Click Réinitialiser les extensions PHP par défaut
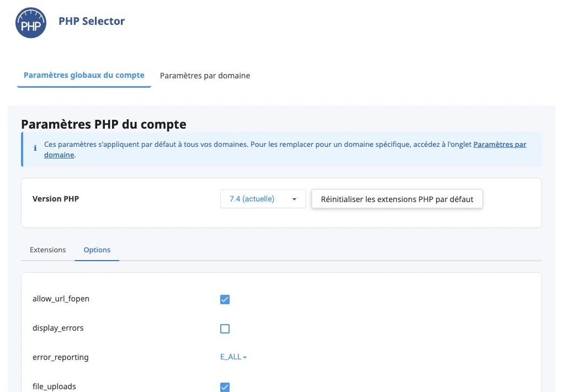This screenshot has width=563, height=392. [x=397, y=199]
